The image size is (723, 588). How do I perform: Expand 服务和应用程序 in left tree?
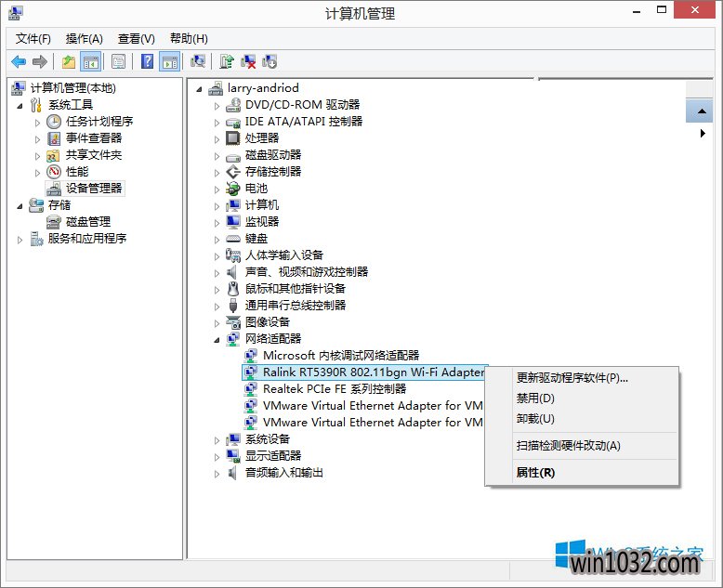[x=21, y=239]
